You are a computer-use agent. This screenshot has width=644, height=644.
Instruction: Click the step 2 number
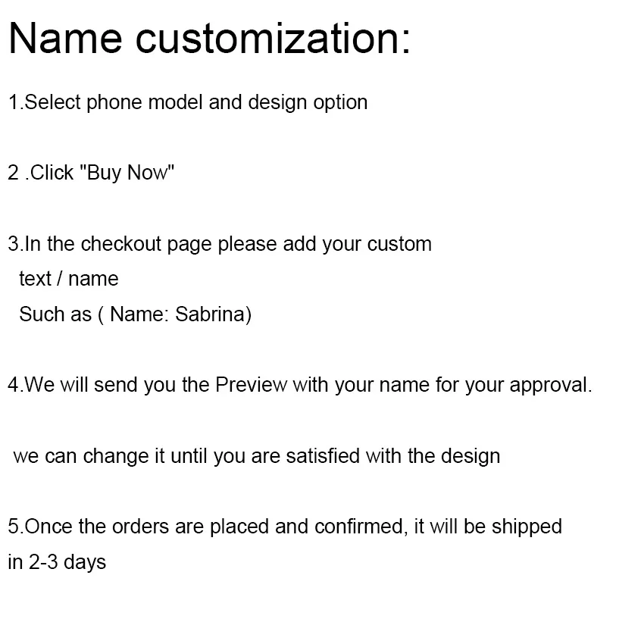coord(14,173)
